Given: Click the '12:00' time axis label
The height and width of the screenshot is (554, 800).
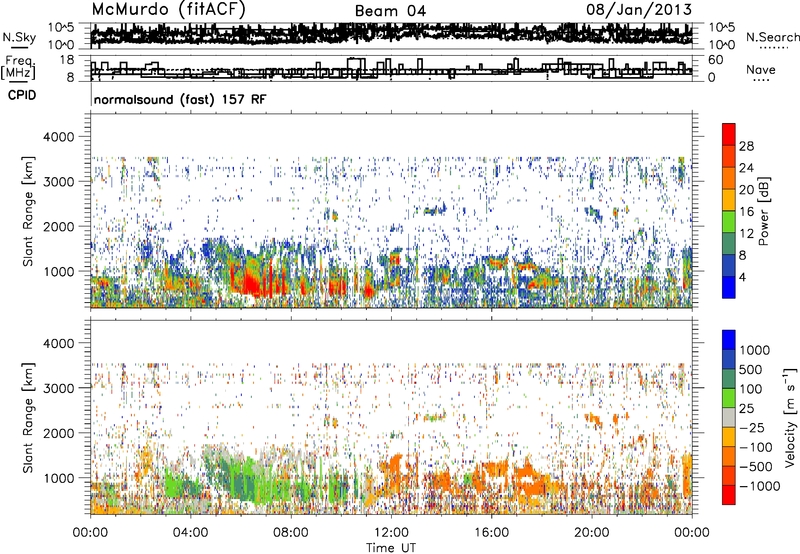Looking at the screenshot, I should click(x=391, y=533).
